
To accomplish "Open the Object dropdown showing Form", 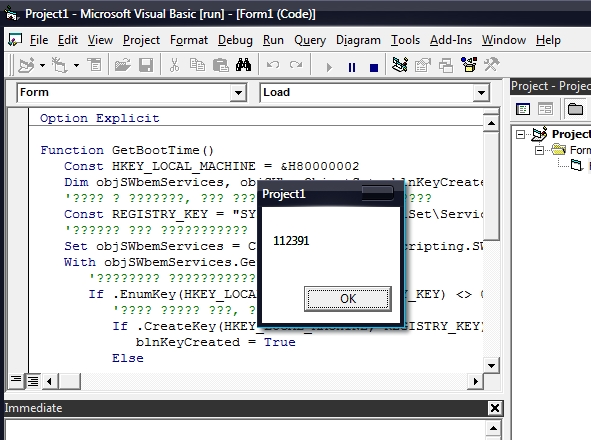I will 238,93.
